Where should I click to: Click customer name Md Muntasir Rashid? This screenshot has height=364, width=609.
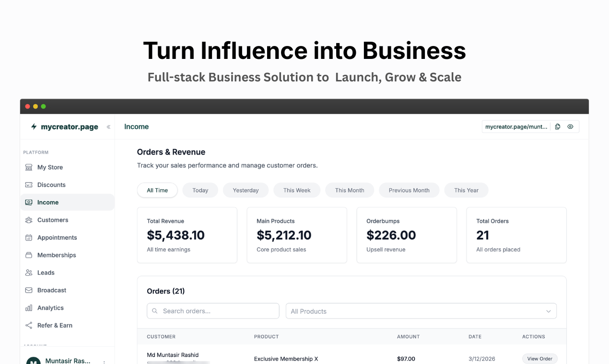(x=173, y=355)
